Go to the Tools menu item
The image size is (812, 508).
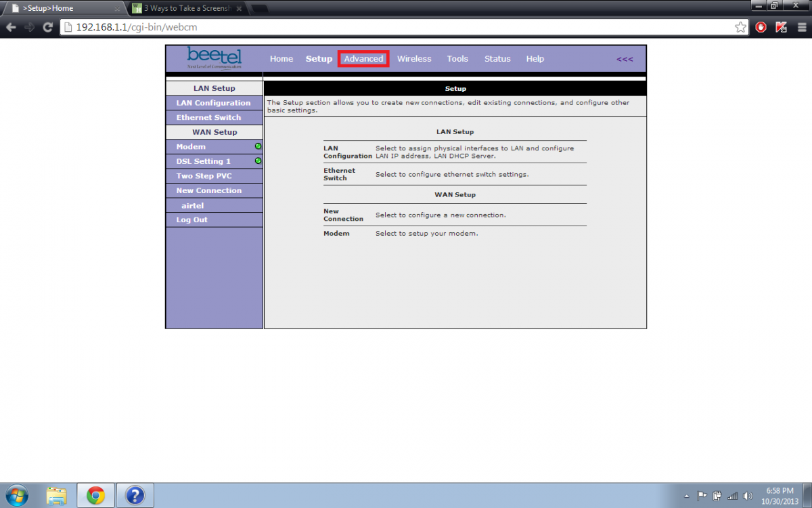click(x=457, y=59)
